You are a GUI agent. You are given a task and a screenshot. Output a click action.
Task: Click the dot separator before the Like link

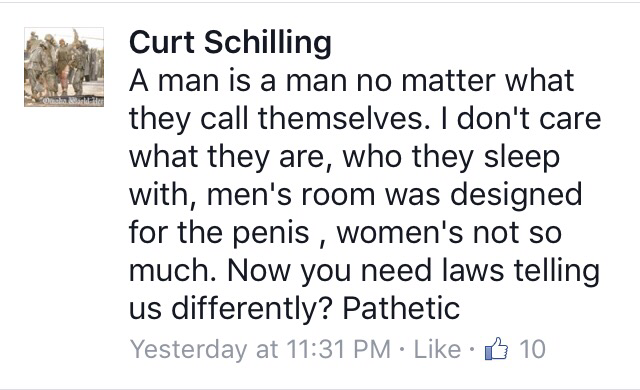402,350
